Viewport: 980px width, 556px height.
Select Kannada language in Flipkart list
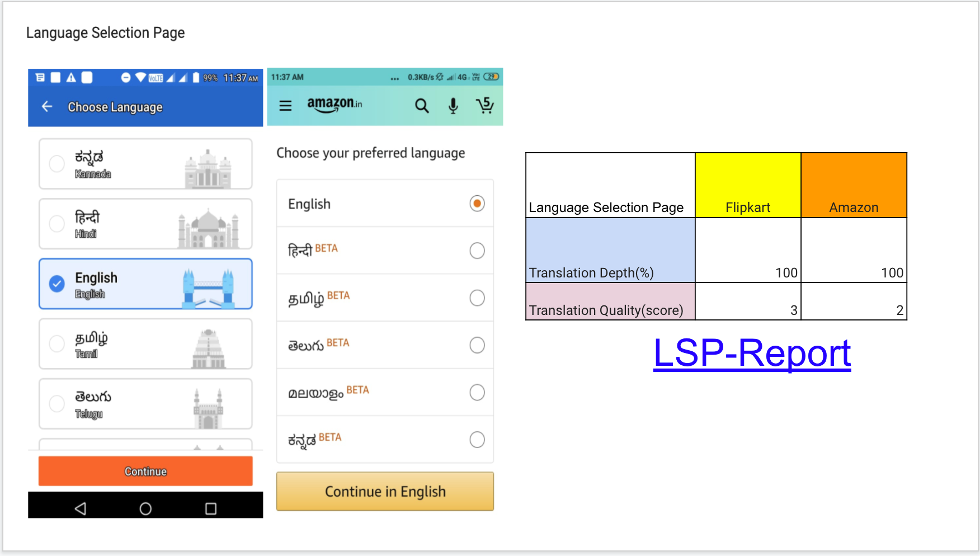56,164
